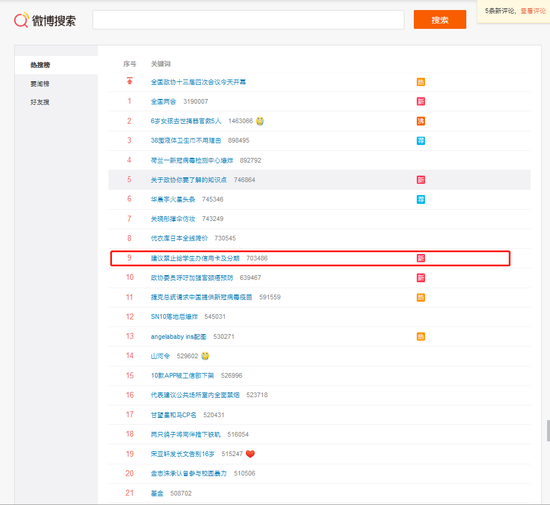This screenshot has width=550, height=505.
Task: Open rank 10 topic 政协委员呼吁加强宫颈癌预防
Action: click(x=192, y=278)
